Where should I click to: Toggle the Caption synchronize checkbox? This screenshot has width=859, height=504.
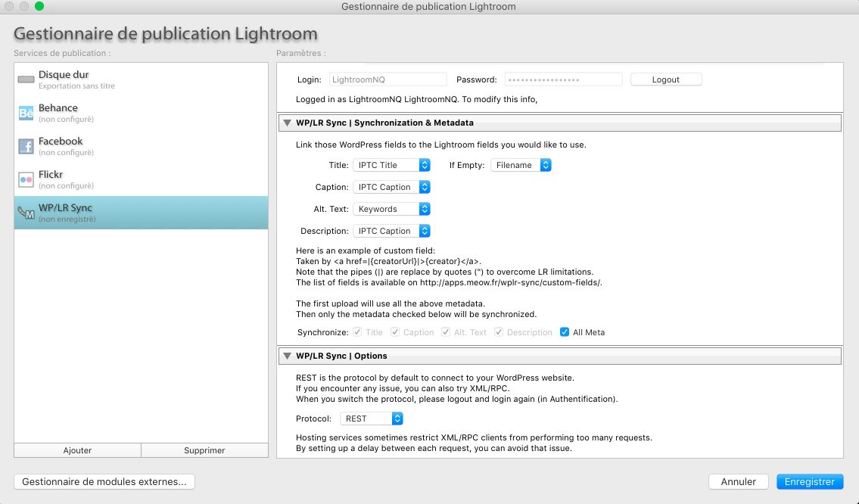[x=394, y=332]
